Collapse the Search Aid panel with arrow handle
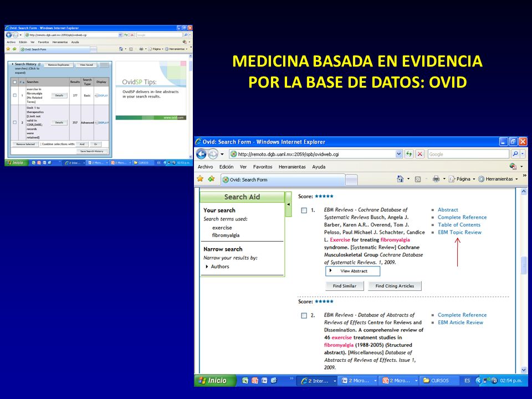 point(288,204)
